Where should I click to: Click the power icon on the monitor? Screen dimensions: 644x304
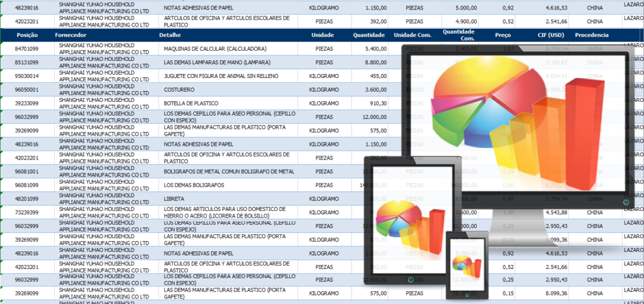pyautogui.click(x=625, y=202)
